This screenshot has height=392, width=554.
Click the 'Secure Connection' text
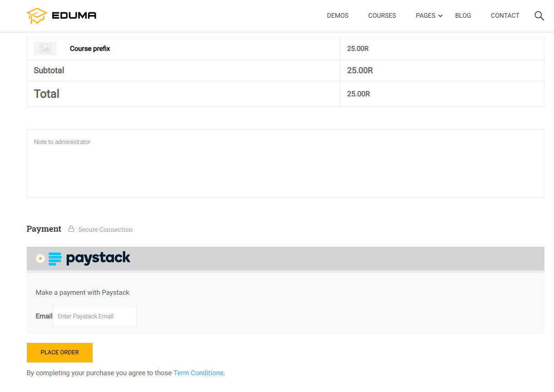pos(105,229)
